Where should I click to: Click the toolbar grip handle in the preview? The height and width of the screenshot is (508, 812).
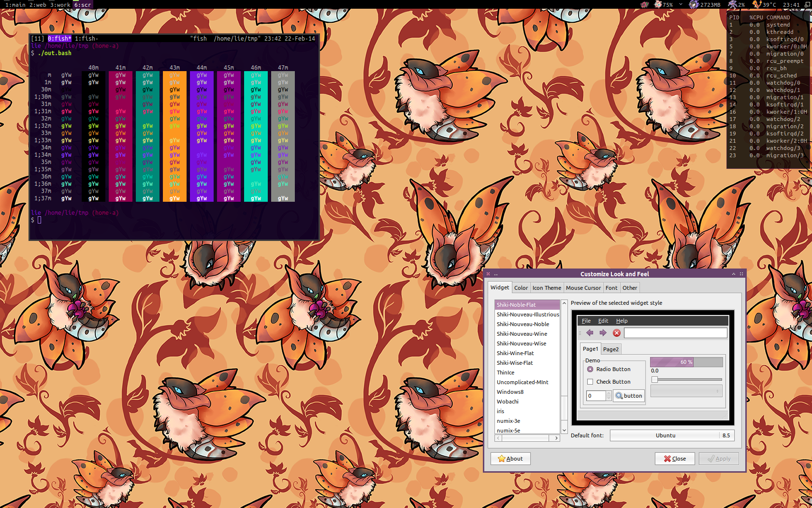pos(580,333)
